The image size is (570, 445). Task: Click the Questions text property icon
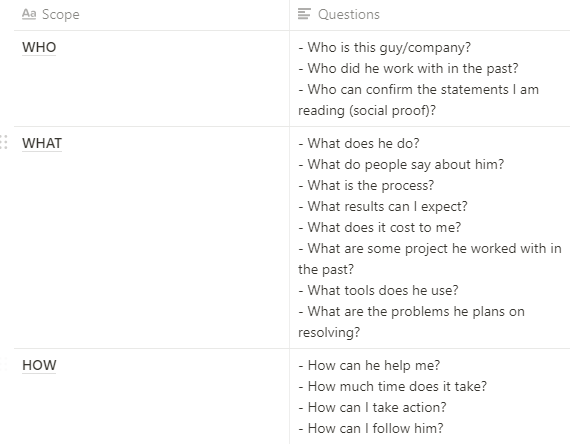click(x=304, y=14)
